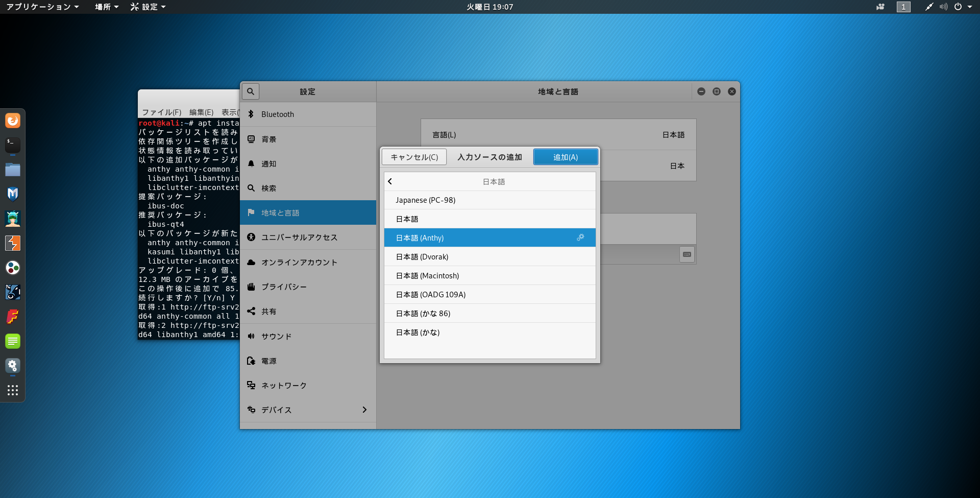
Task: Show all applications grid
Action: point(13,390)
